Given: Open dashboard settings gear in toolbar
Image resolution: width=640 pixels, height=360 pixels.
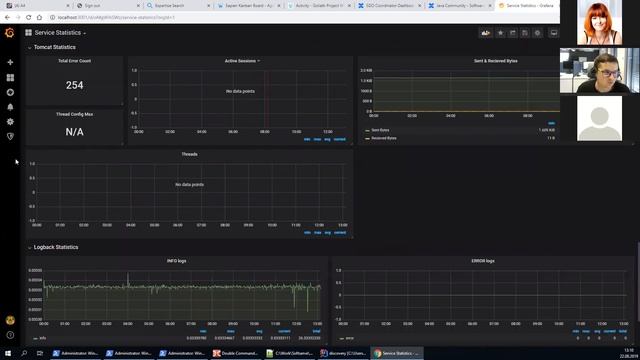Looking at the screenshot, I should (538, 33).
